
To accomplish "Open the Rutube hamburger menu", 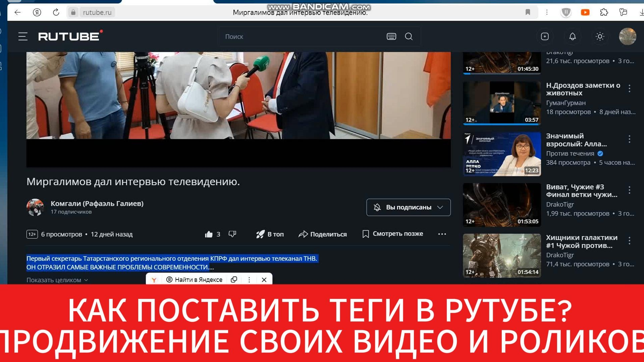I will [x=23, y=36].
